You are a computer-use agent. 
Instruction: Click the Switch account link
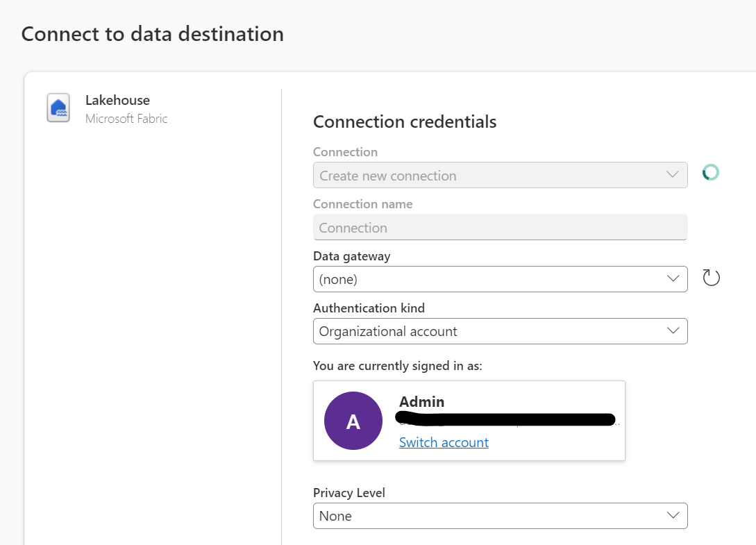[444, 442]
